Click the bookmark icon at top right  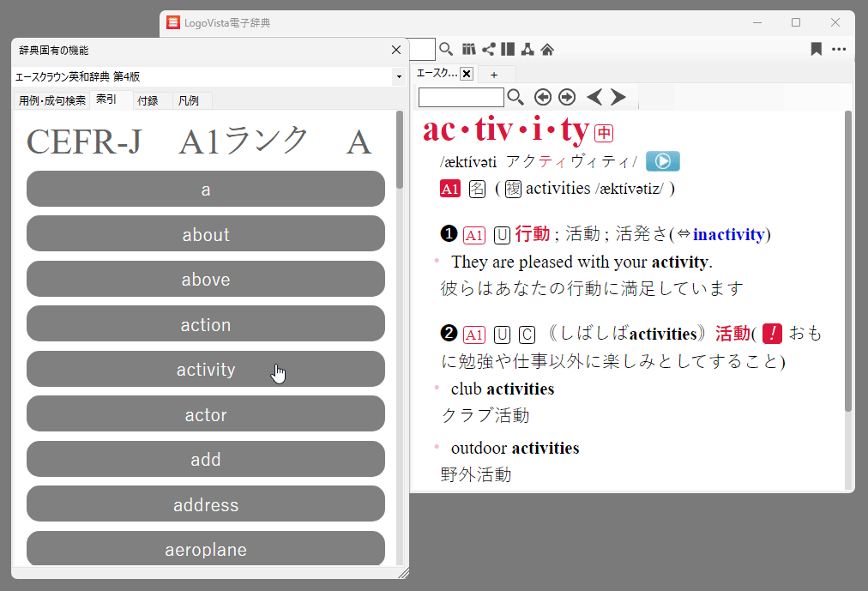pos(816,49)
